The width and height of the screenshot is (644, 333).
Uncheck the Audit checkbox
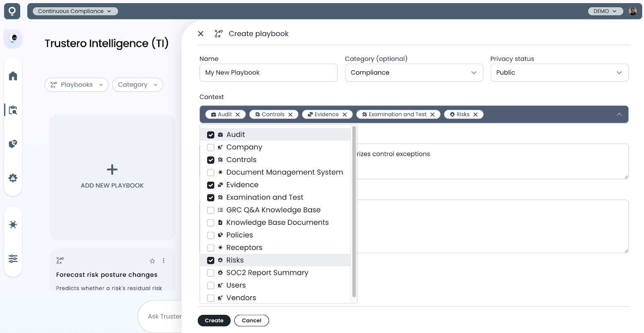pos(211,135)
